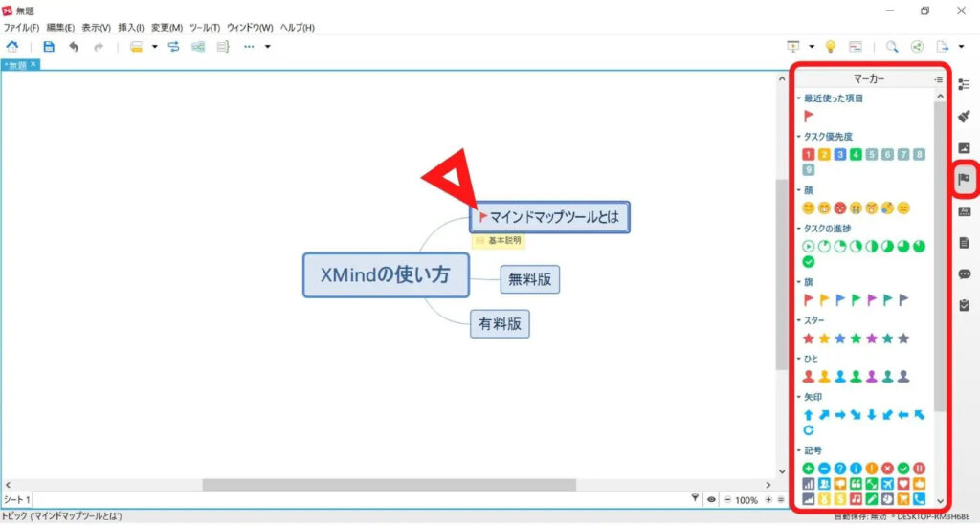Collapse the ひと marker section

pyautogui.click(x=799, y=359)
